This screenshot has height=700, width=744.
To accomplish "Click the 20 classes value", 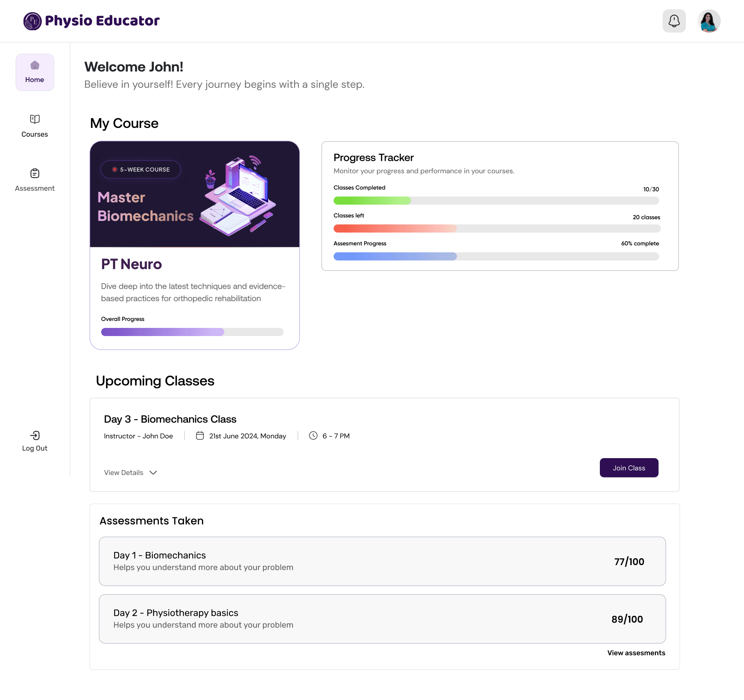I will (646, 217).
